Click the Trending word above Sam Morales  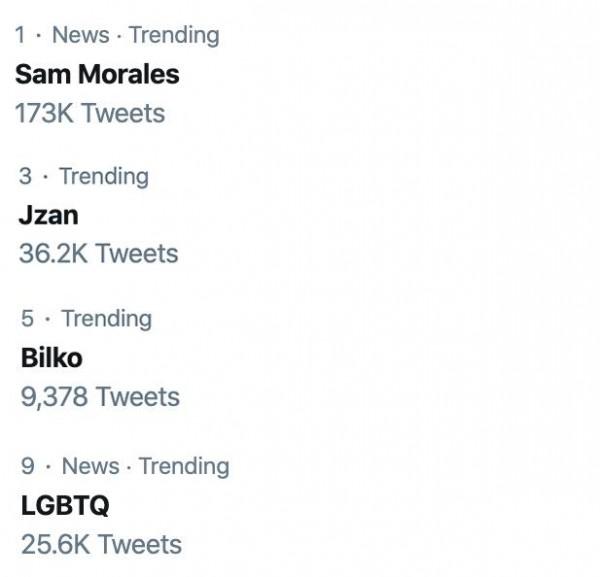pyautogui.click(x=173, y=35)
